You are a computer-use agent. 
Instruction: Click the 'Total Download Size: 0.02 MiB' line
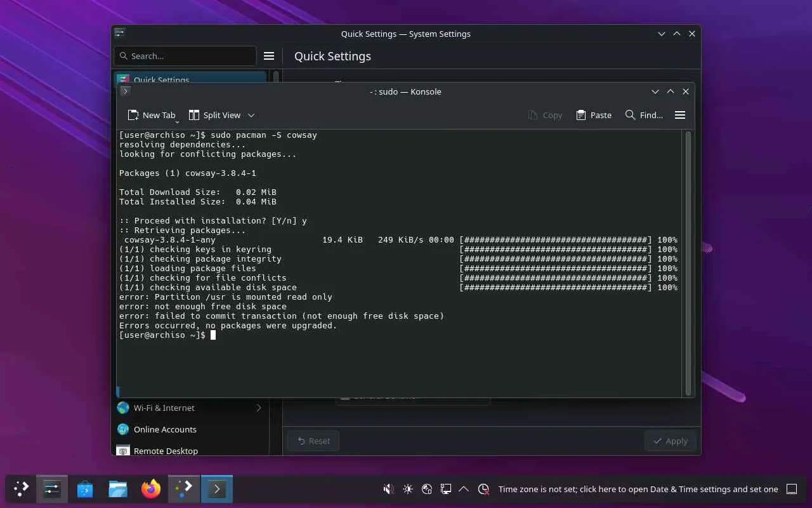tap(198, 192)
